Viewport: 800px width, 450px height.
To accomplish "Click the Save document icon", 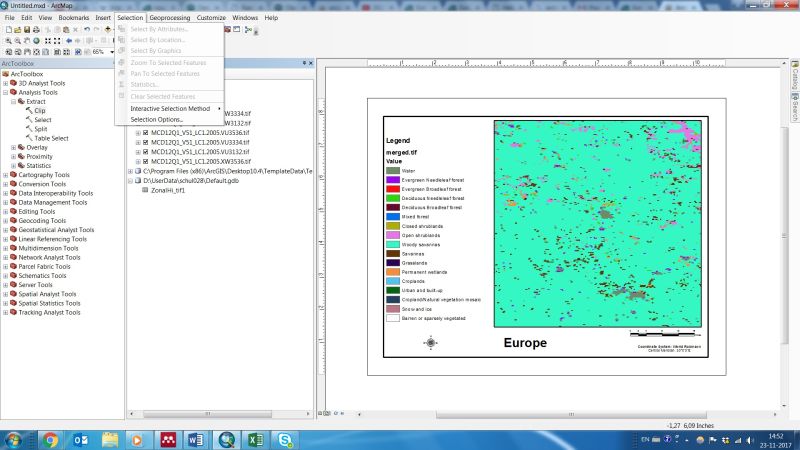I will pos(27,30).
